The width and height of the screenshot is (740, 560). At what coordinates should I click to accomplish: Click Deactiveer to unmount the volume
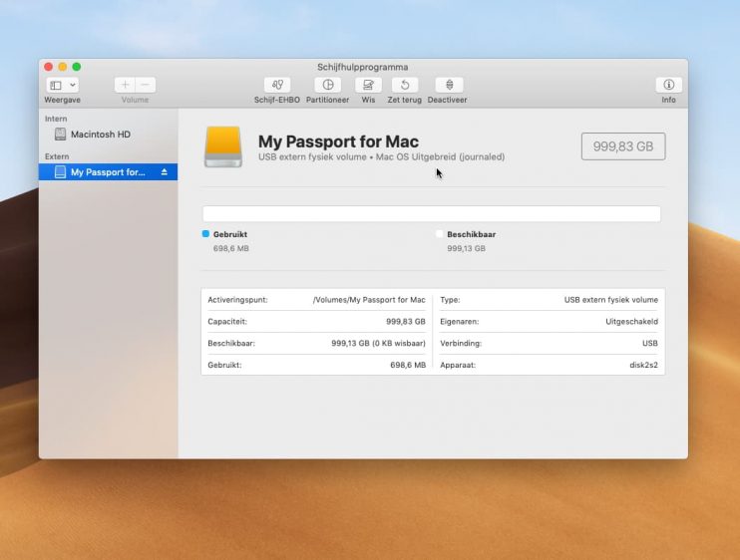[449, 85]
